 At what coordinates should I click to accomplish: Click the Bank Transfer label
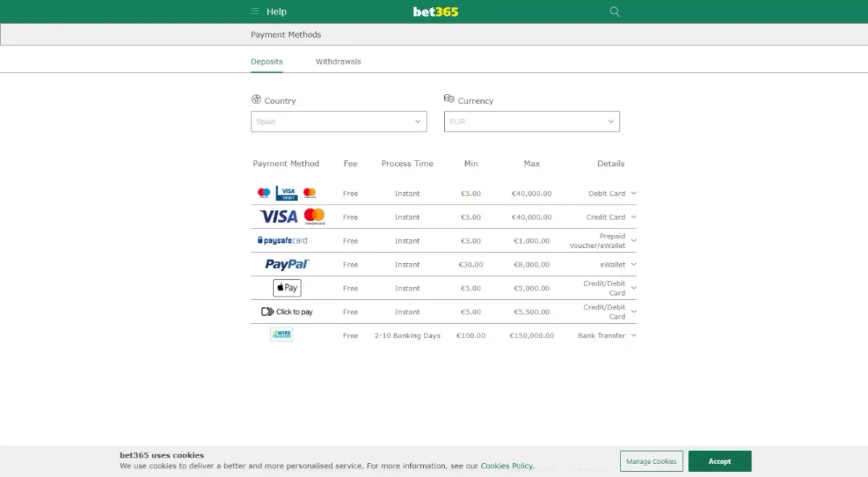602,335
